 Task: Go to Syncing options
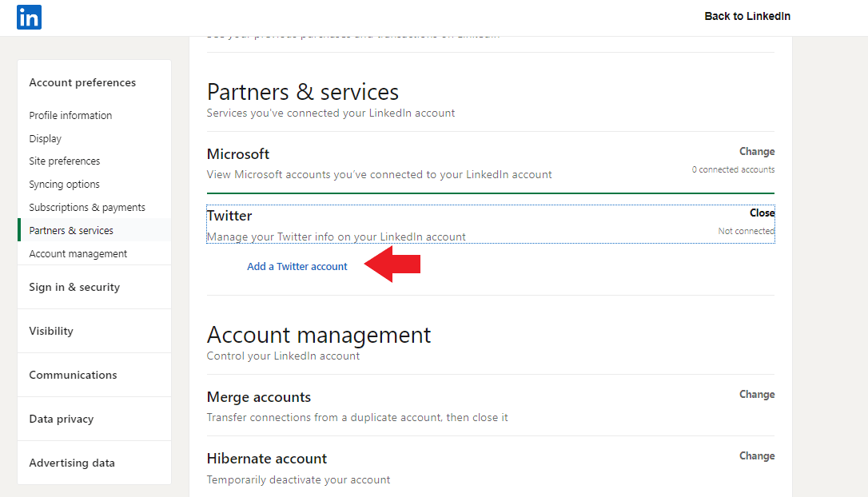pyautogui.click(x=65, y=184)
